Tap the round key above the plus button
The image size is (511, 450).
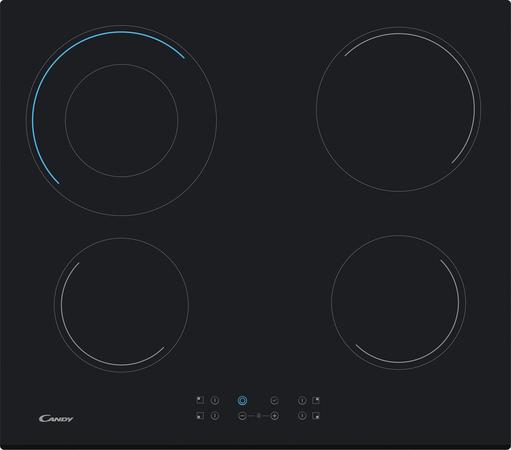click(x=274, y=400)
